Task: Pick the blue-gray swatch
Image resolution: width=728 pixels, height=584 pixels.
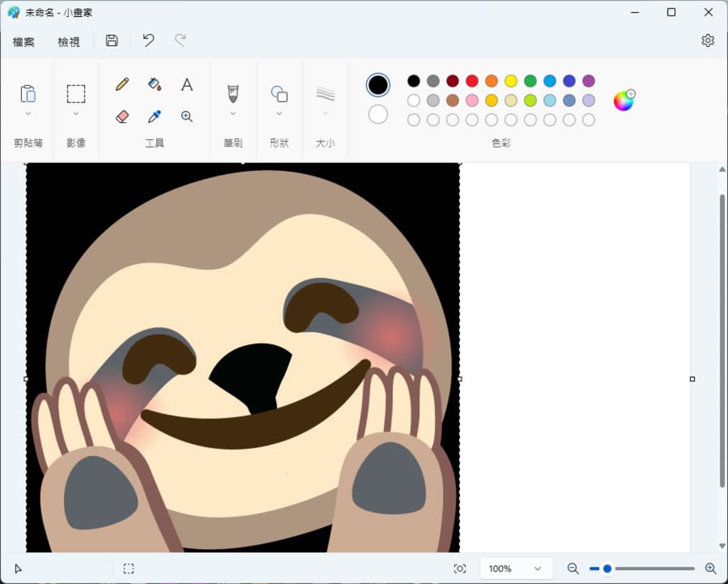Action: (569, 100)
